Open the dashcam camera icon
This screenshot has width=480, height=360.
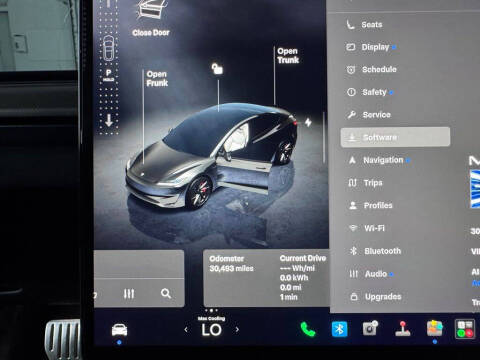click(370, 328)
